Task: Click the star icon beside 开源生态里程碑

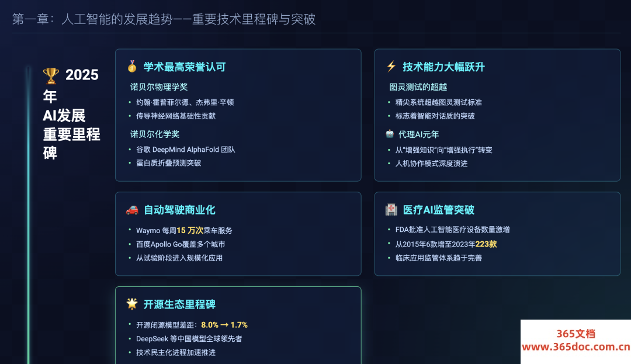Action: [x=132, y=304]
